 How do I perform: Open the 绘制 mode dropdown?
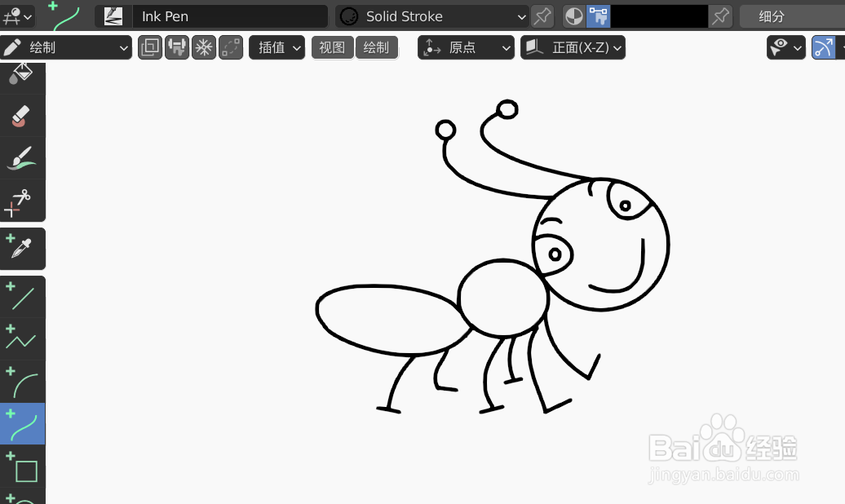point(66,47)
